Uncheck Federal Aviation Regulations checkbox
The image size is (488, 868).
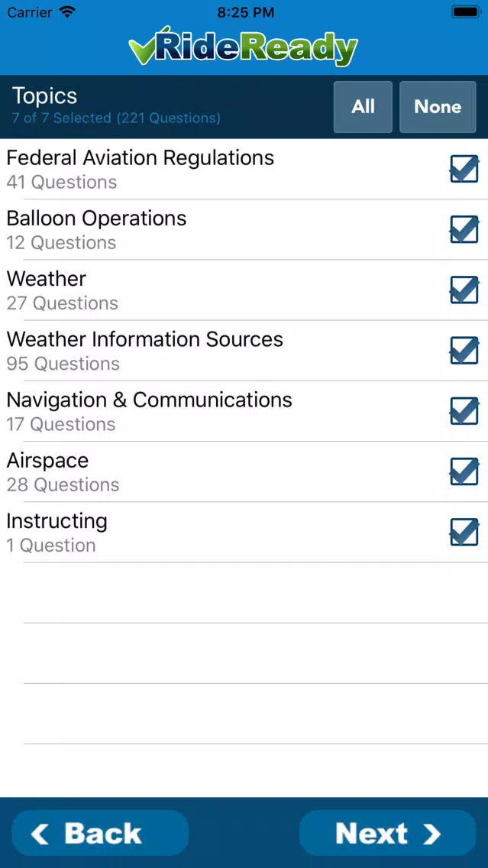tap(464, 169)
